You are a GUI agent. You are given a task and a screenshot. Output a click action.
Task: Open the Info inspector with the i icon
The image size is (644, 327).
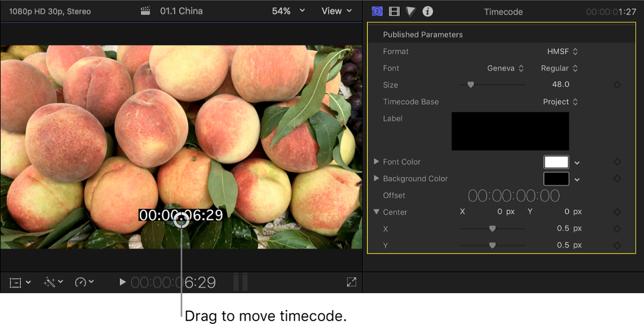point(427,11)
